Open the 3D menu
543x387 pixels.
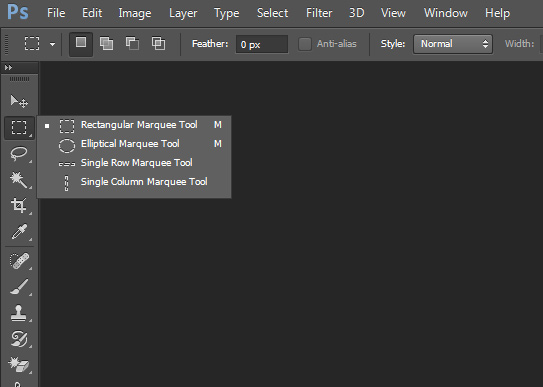pyautogui.click(x=356, y=13)
